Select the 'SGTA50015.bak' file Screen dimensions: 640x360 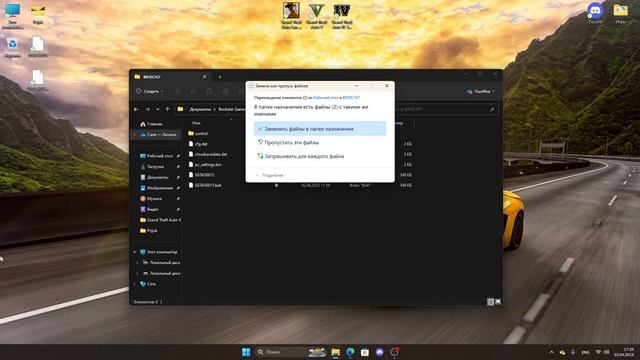(205, 185)
